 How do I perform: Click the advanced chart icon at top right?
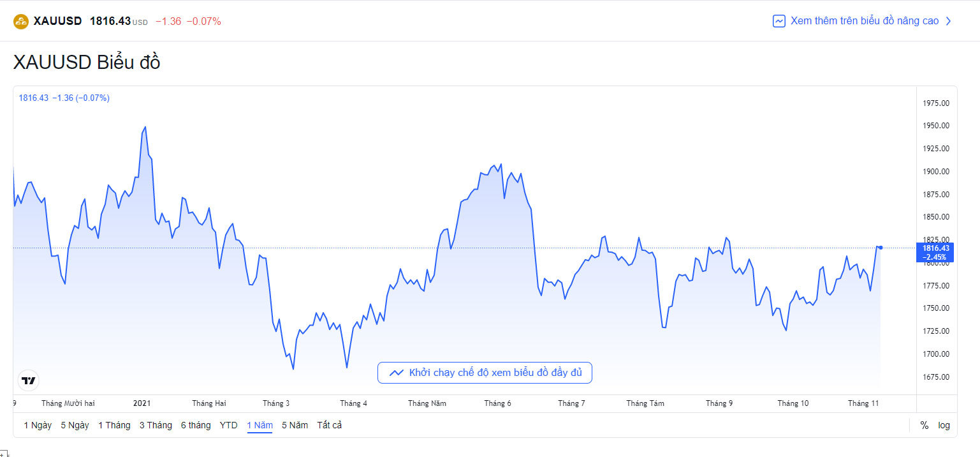[x=779, y=21]
